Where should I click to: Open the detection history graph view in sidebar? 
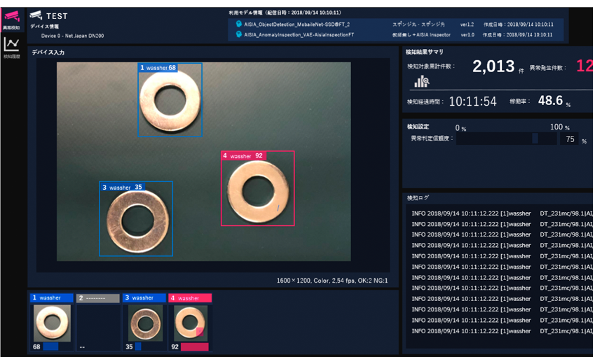point(11,46)
